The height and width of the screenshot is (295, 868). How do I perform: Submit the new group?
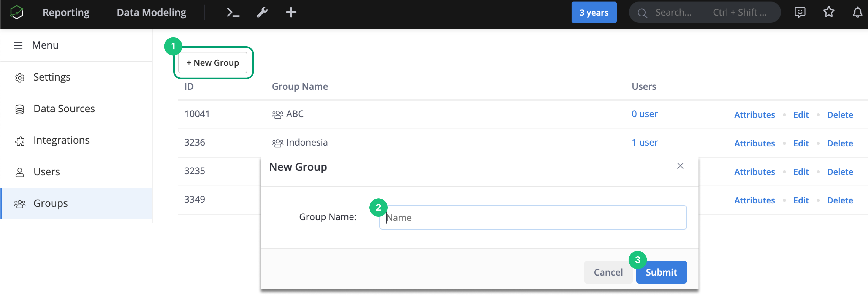(x=661, y=272)
